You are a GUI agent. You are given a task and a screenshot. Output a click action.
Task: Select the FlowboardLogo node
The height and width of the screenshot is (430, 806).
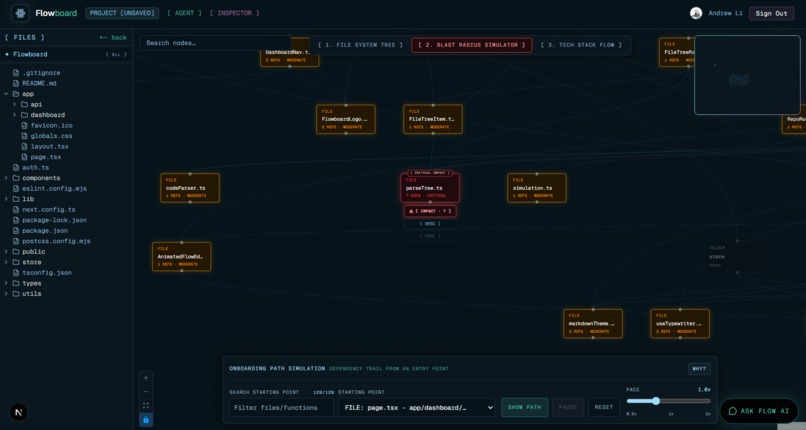346,119
